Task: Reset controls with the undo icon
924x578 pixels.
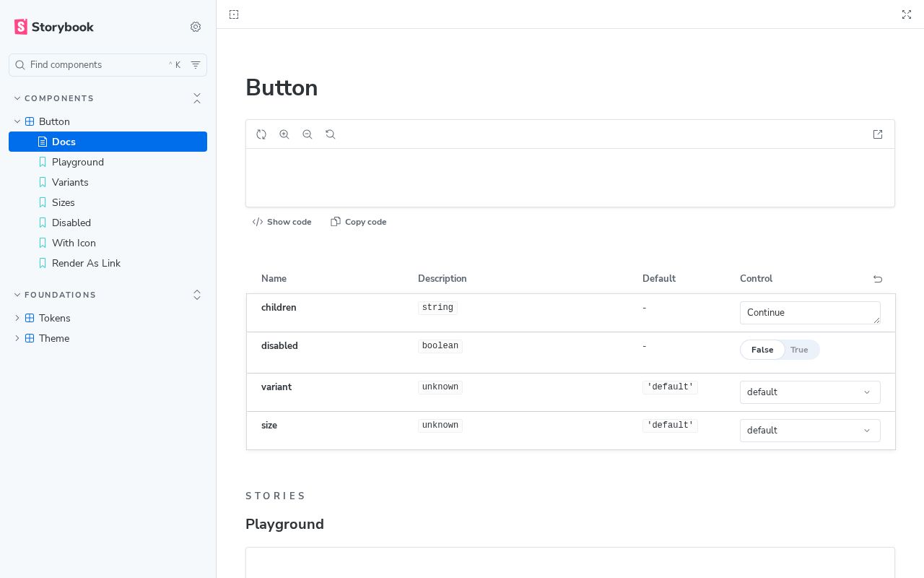Action: tap(878, 279)
